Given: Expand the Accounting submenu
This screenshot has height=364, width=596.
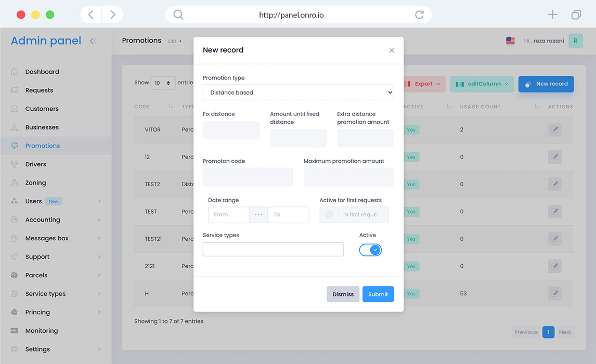Looking at the screenshot, I should coord(99,220).
